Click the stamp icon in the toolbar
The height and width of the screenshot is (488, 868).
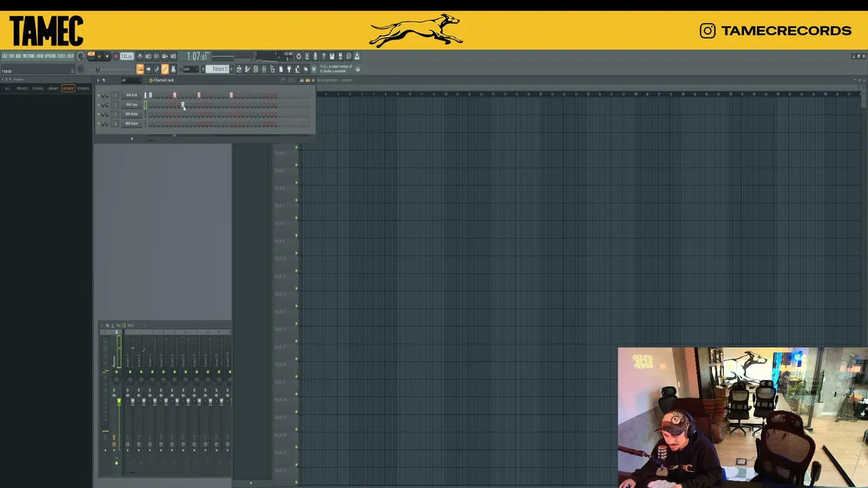173,69
